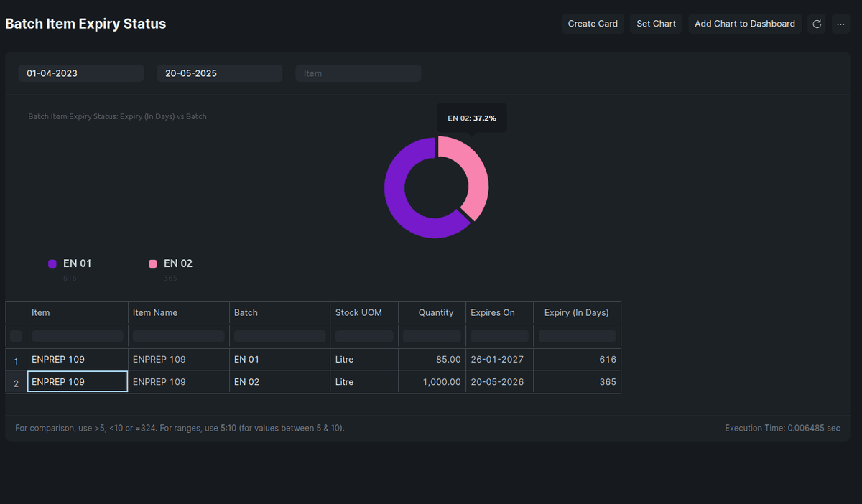The image size is (862, 504).
Task: Click Add Chart to Dashboard
Action: click(x=745, y=24)
